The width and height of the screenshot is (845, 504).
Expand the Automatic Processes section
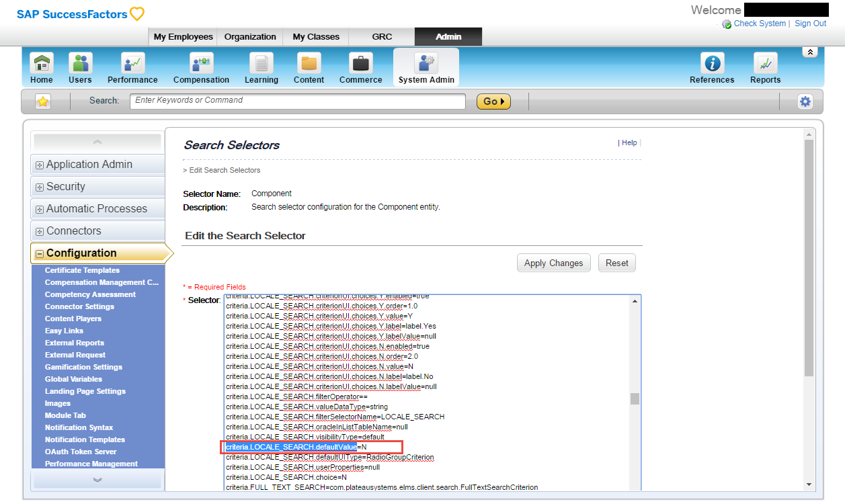[x=97, y=209]
